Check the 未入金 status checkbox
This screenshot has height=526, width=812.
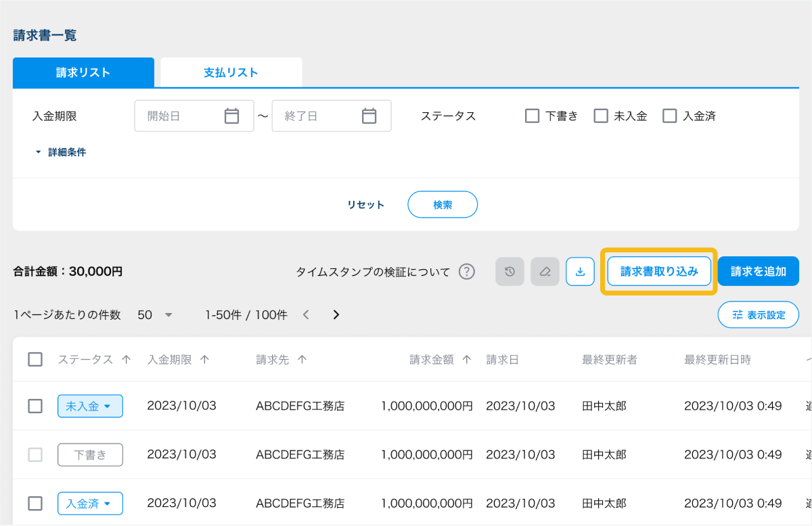(x=601, y=116)
